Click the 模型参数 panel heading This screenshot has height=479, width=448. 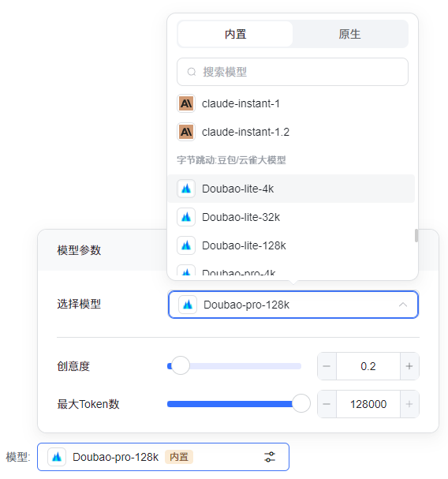point(79,250)
